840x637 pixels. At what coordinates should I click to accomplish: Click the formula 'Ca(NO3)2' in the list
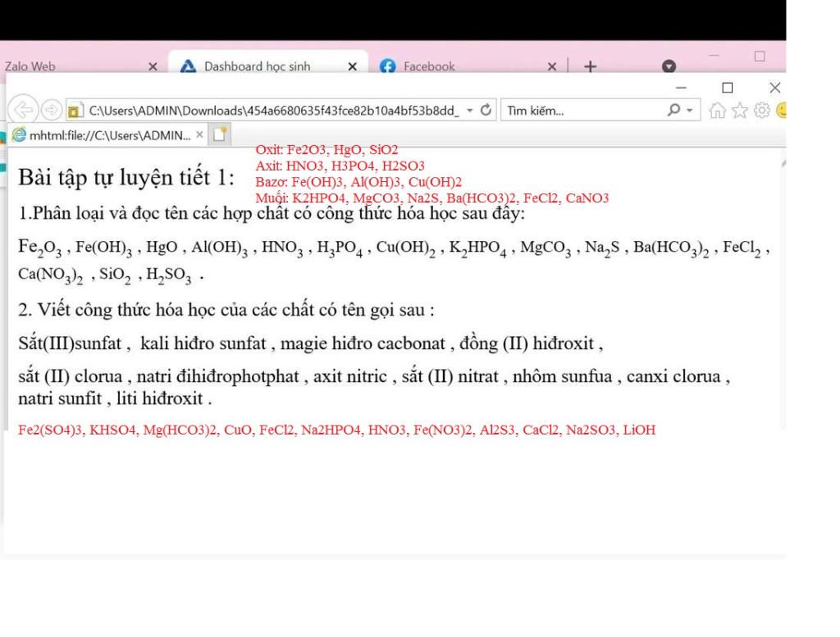pyautogui.click(x=50, y=275)
